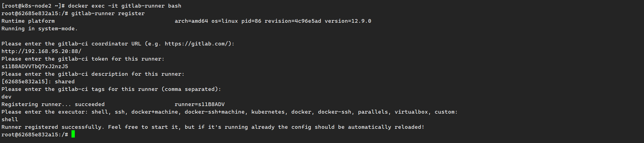
Task: Click the "Runner registered successfully" message
Action: (x=53, y=127)
